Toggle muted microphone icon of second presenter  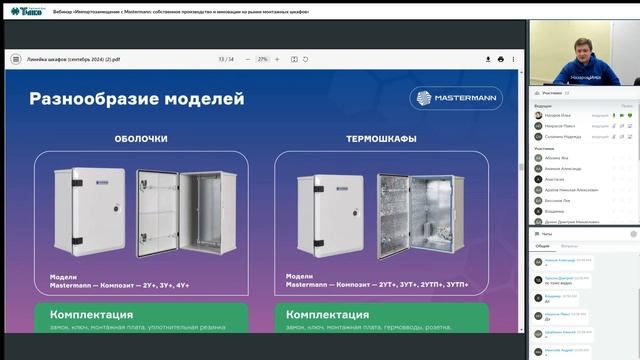point(614,126)
